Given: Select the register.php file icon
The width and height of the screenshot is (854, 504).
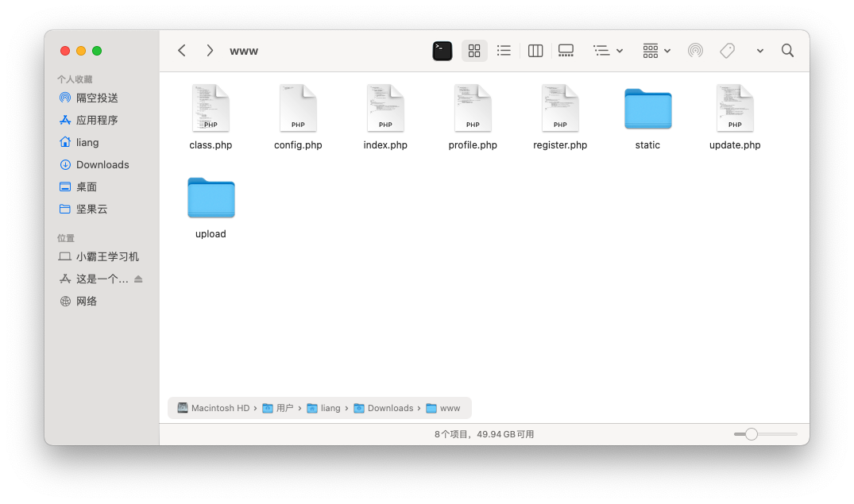Looking at the screenshot, I should coord(560,108).
